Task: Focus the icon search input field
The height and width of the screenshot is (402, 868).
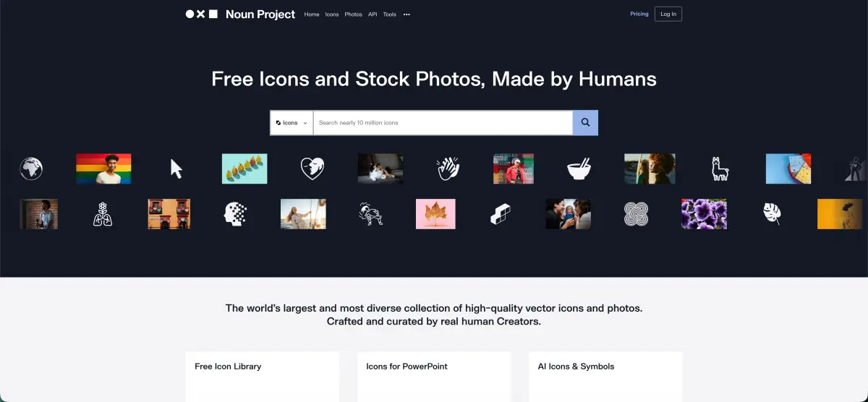Action: 443,123
